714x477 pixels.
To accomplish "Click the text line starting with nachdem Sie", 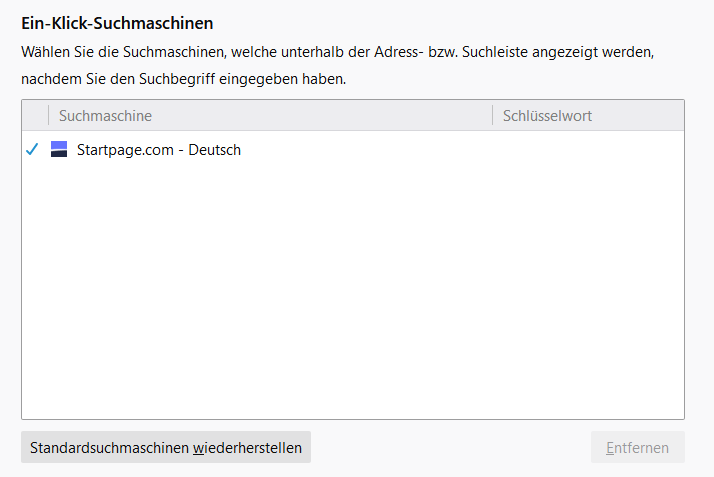I will [x=183, y=79].
